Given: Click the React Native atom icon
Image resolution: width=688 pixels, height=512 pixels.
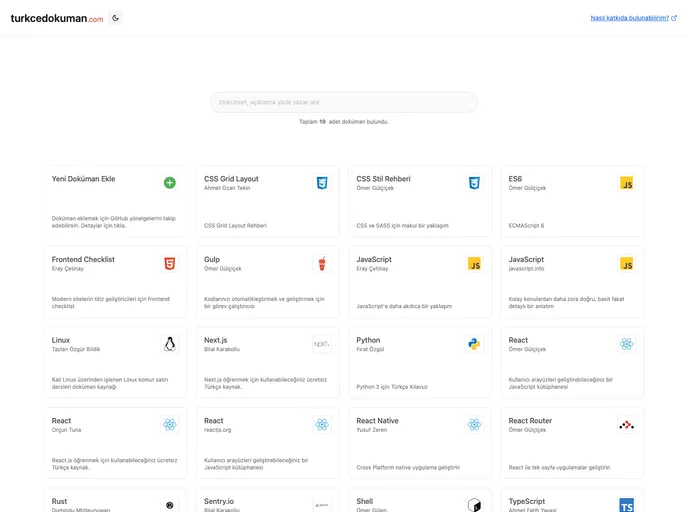Looking at the screenshot, I should [x=474, y=425].
